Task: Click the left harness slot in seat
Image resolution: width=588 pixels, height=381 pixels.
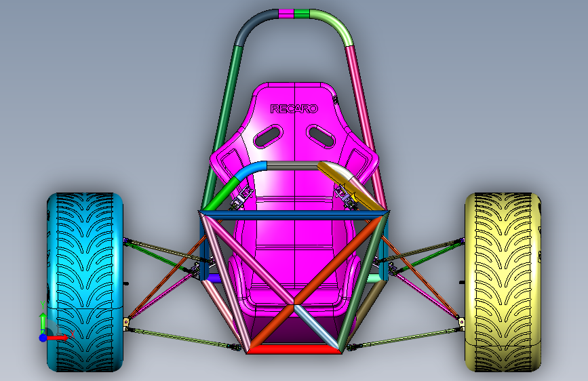Action: coord(268,136)
